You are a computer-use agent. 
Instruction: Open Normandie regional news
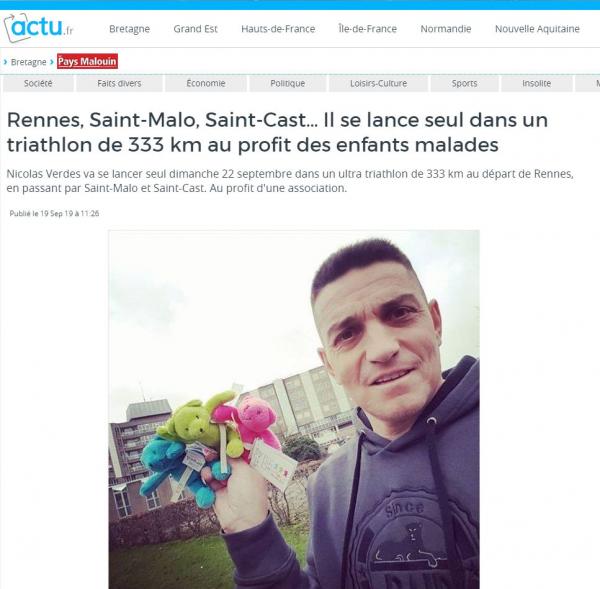pyautogui.click(x=446, y=29)
